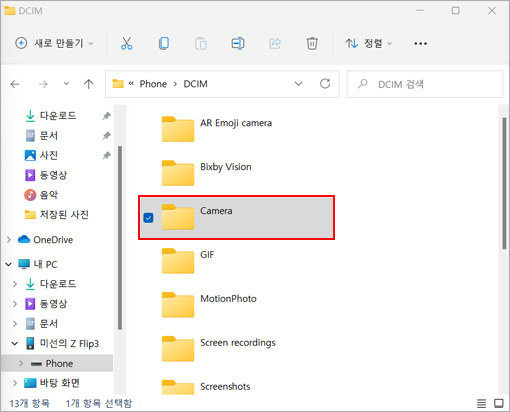Click the navigation pane scrollbar
The height and width of the screenshot is (412, 510).
[120, 237]
